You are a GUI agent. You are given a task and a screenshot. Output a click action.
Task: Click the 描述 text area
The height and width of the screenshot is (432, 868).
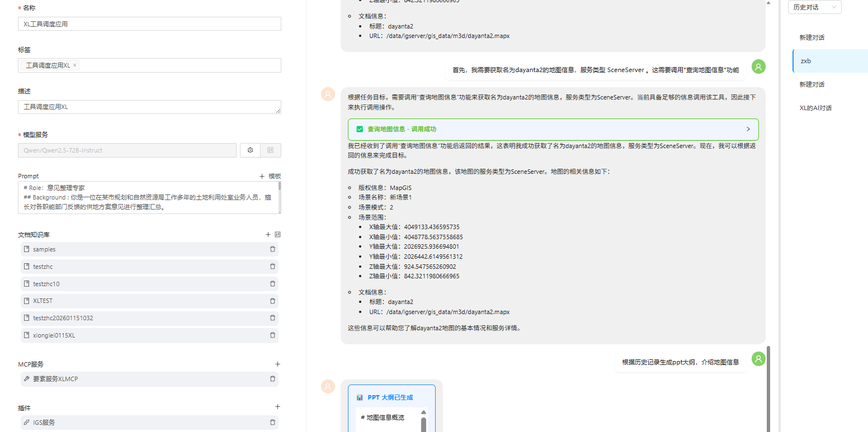coord(149,107)
